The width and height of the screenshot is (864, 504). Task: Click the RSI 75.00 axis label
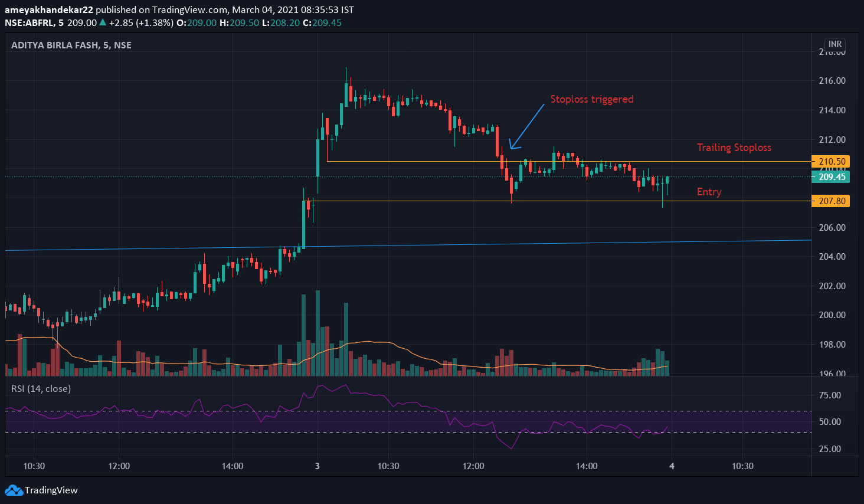pyautogui.click(x=830, y=395)
